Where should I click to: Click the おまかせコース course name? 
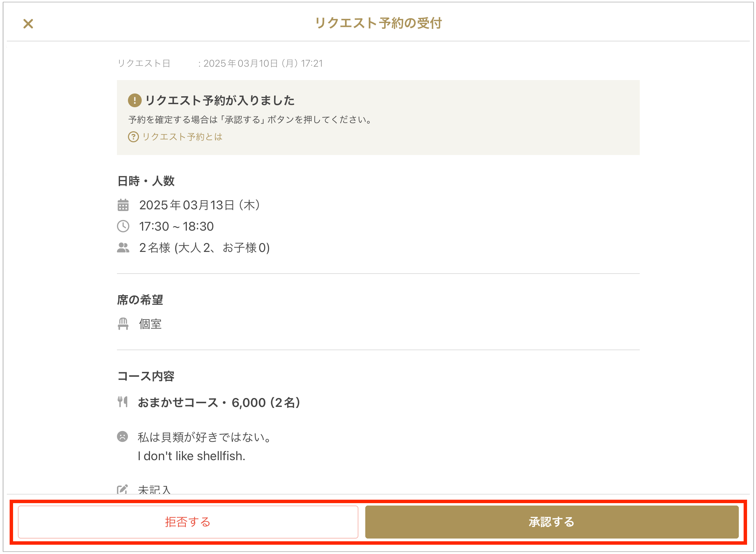tap(178, 402)
